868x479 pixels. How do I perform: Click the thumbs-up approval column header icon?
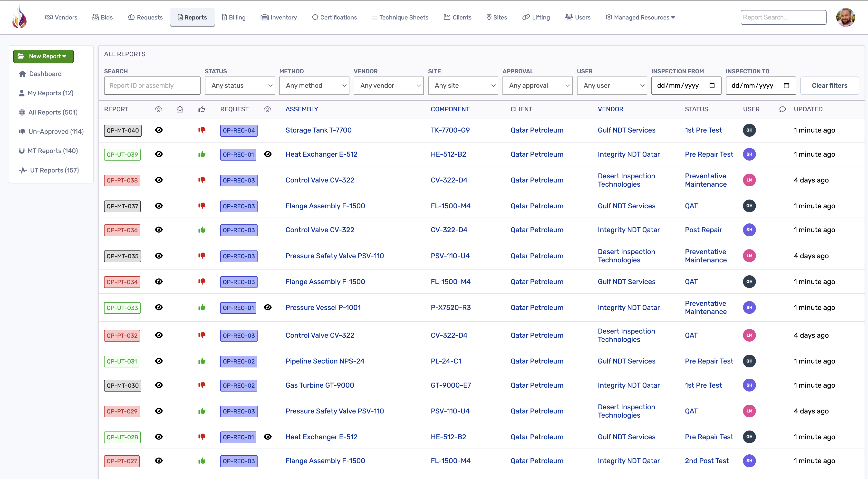pyautogui.click(x=202, y=109)
